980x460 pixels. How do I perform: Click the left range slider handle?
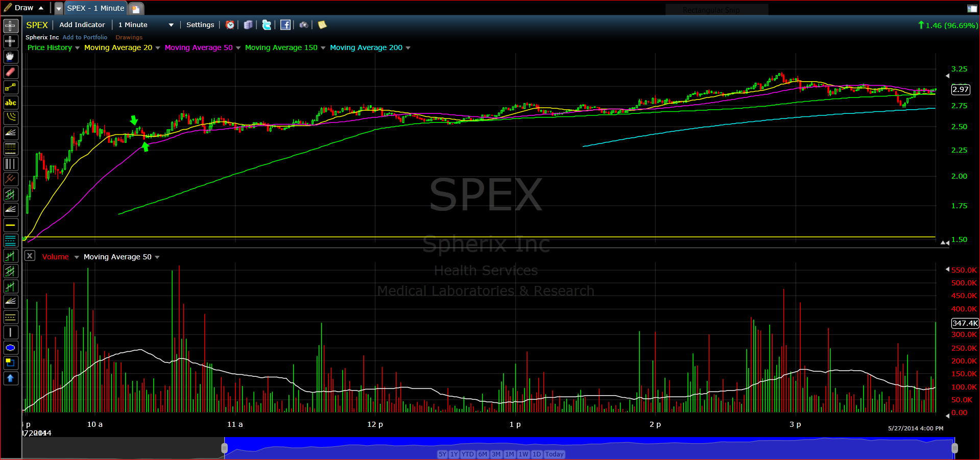(224, 448)
